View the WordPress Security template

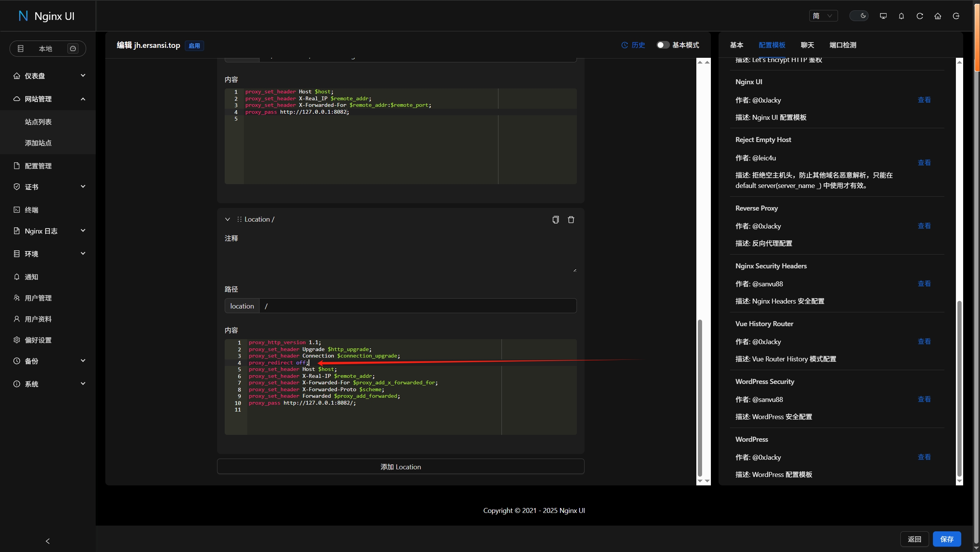click(x=924, y=399)
